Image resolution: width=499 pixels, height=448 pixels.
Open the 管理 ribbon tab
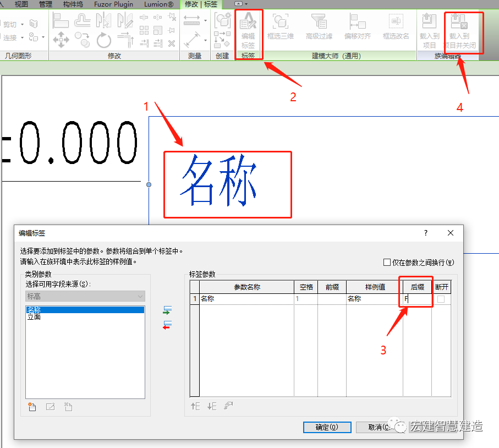coord(46,4)
